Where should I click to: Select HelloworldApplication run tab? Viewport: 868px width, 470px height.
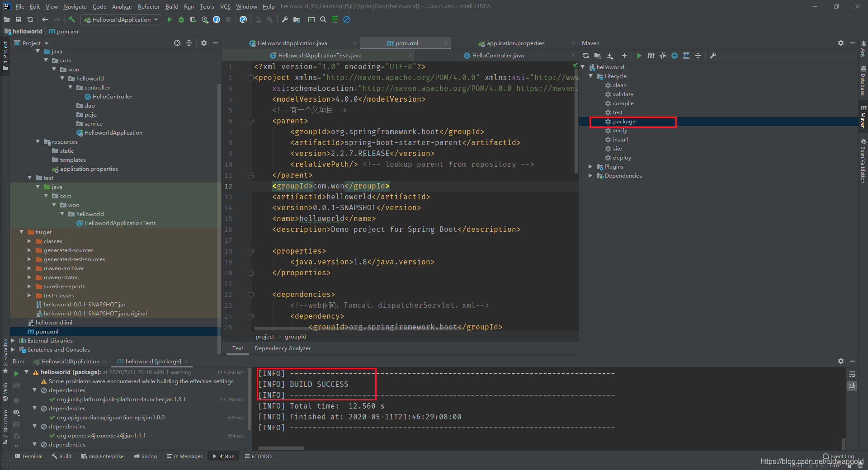(x=70, y=361)
